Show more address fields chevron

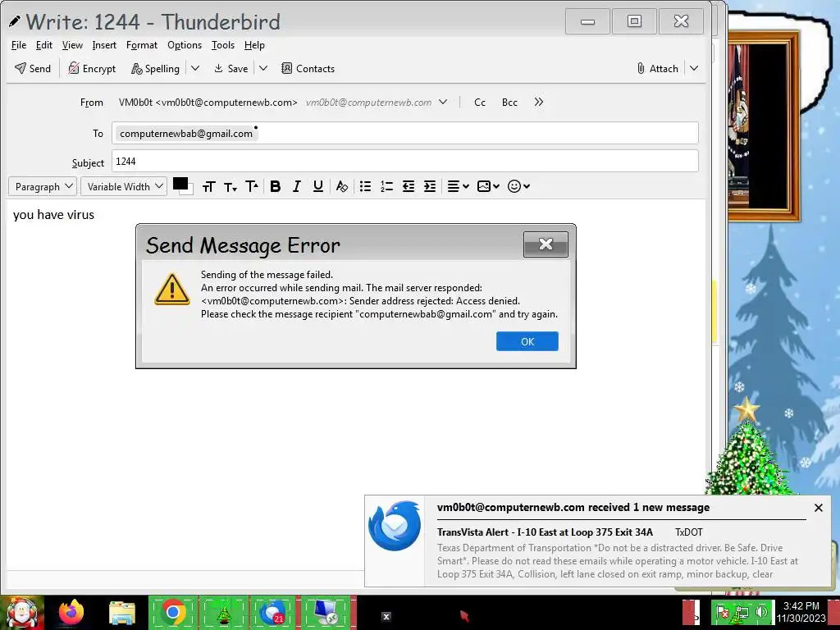pyautogui.click(x=538, y=103)
